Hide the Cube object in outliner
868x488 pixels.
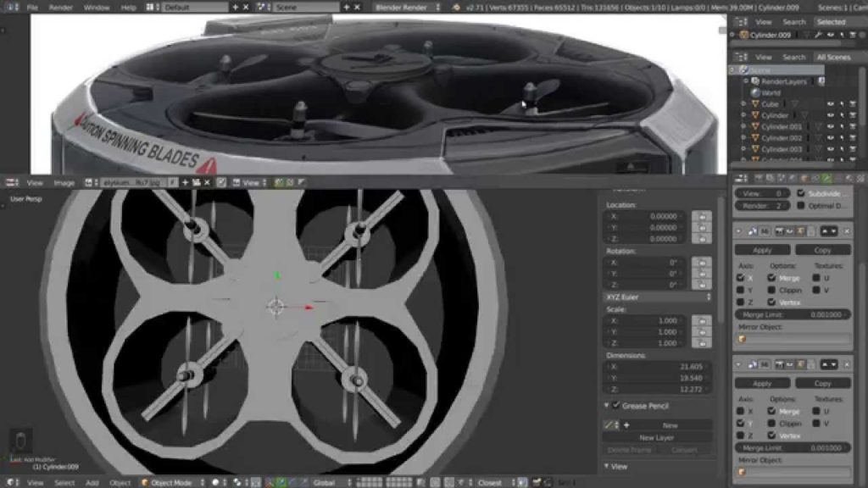(x=831, y=104)
